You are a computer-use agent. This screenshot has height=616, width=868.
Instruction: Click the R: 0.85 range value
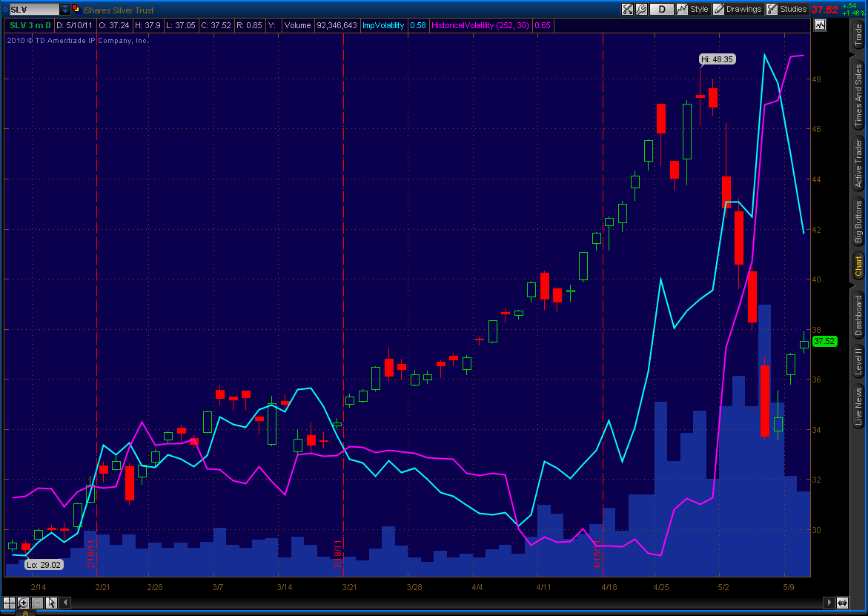[248, 25]
